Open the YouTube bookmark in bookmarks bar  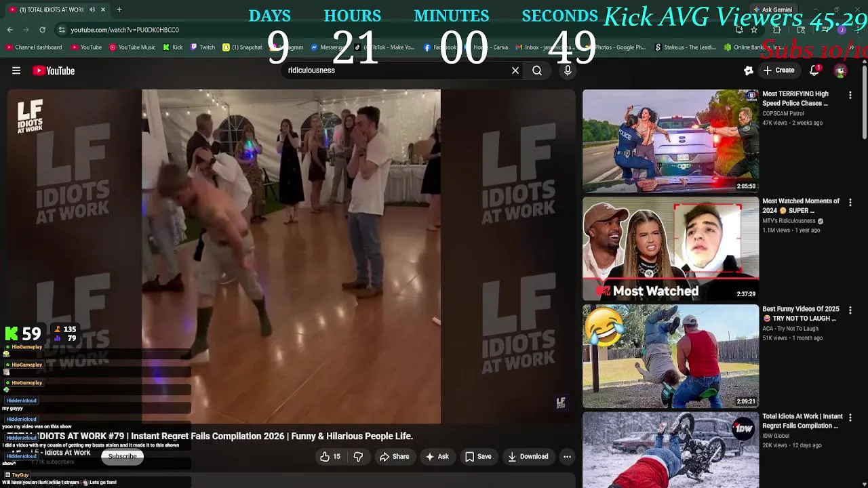tap(85, 47)
